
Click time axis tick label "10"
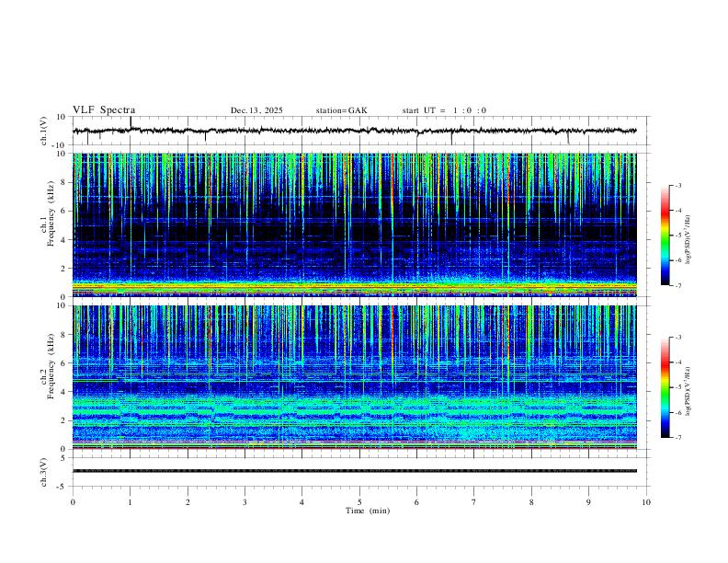[646, 502]
